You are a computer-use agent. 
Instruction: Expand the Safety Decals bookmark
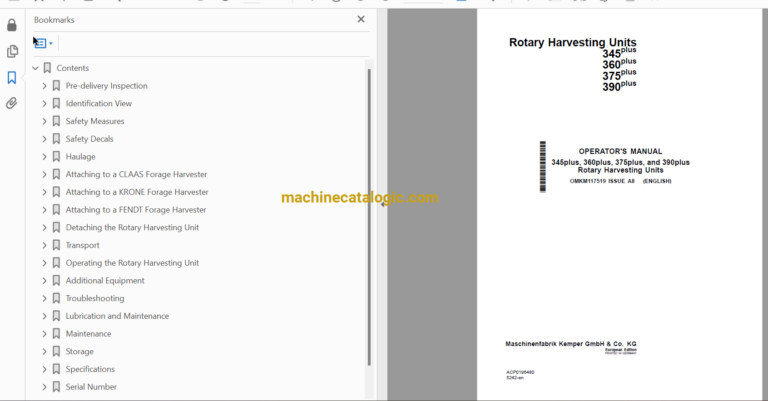45,139
